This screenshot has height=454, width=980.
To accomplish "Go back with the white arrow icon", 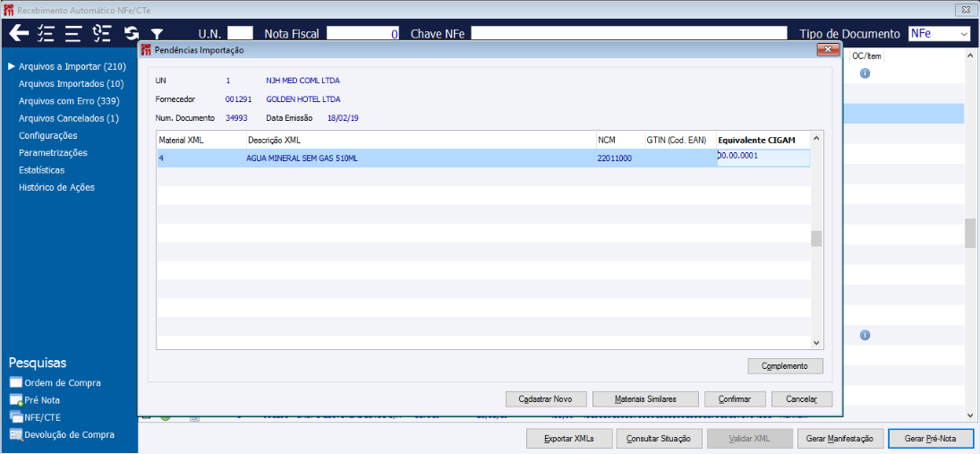I will 20,33.
